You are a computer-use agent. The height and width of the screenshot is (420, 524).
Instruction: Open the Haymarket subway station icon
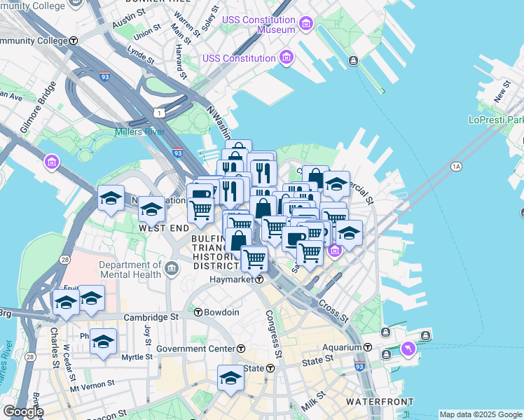coord(258,279)
